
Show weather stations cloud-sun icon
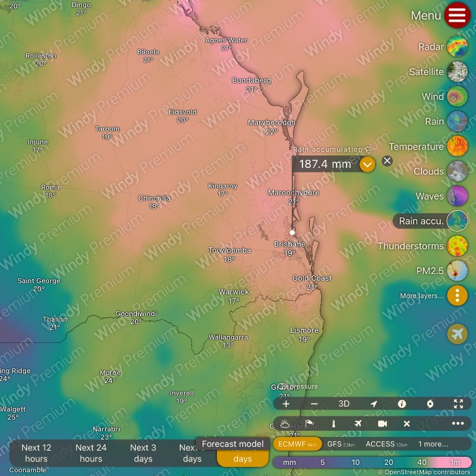[x=284, y=424]
